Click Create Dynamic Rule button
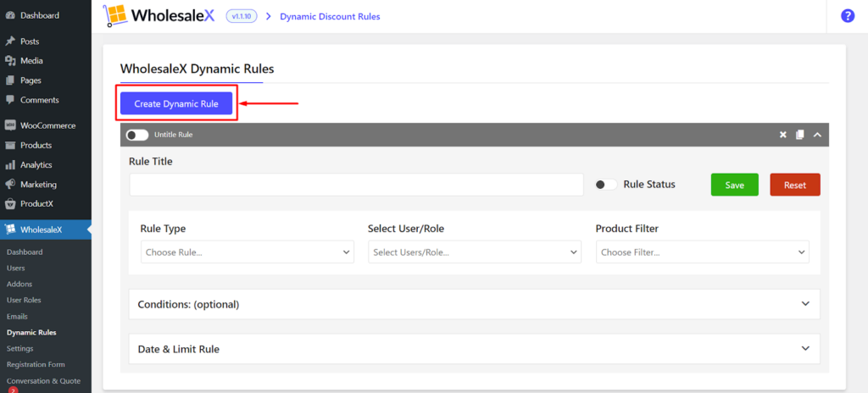Image resolution: width=868 pixels, height=393 pixels. pos(176,103)
